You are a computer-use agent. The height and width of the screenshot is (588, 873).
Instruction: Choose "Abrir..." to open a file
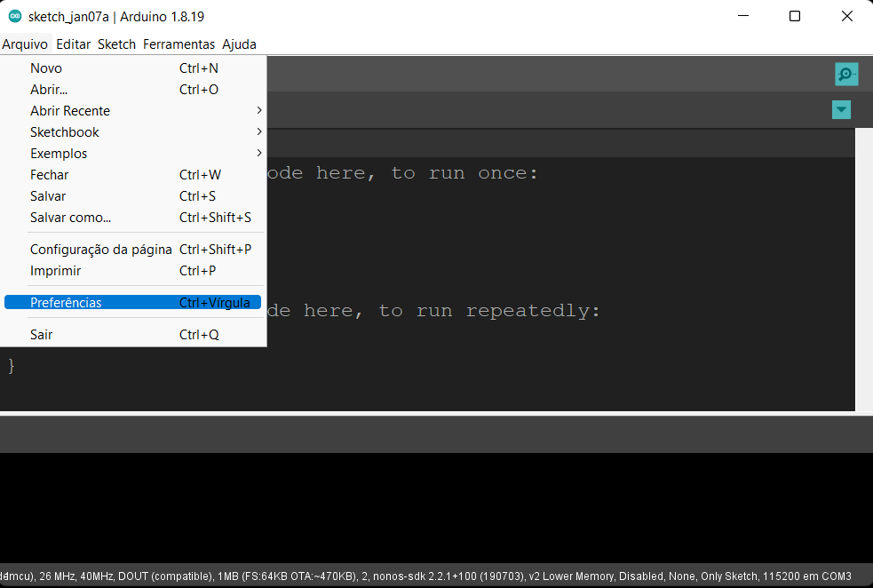coord(49,89)
